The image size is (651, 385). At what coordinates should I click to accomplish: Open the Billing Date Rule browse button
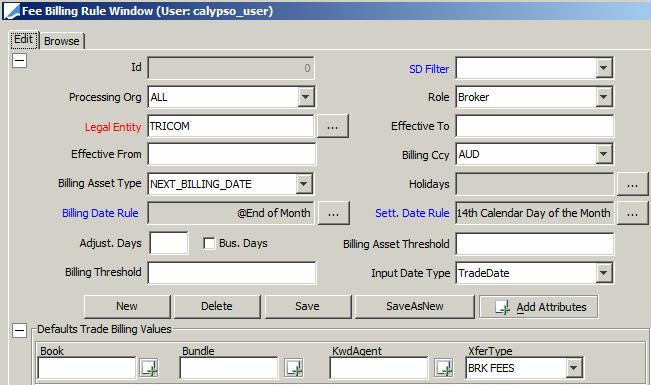tap(333, 213)
